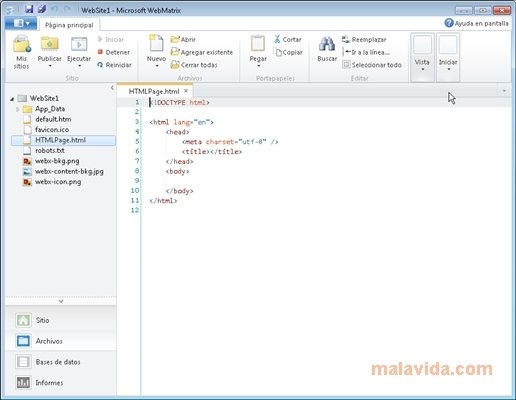
Task: Redo with the title bar arrow
Action: (67, 10)
